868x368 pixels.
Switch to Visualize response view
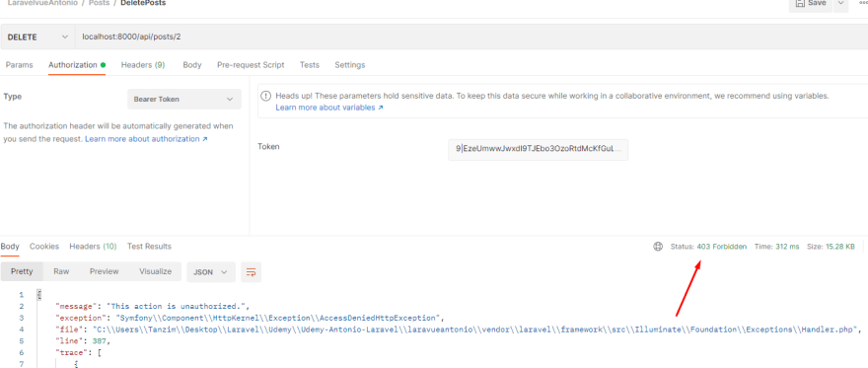pos(156,271)
